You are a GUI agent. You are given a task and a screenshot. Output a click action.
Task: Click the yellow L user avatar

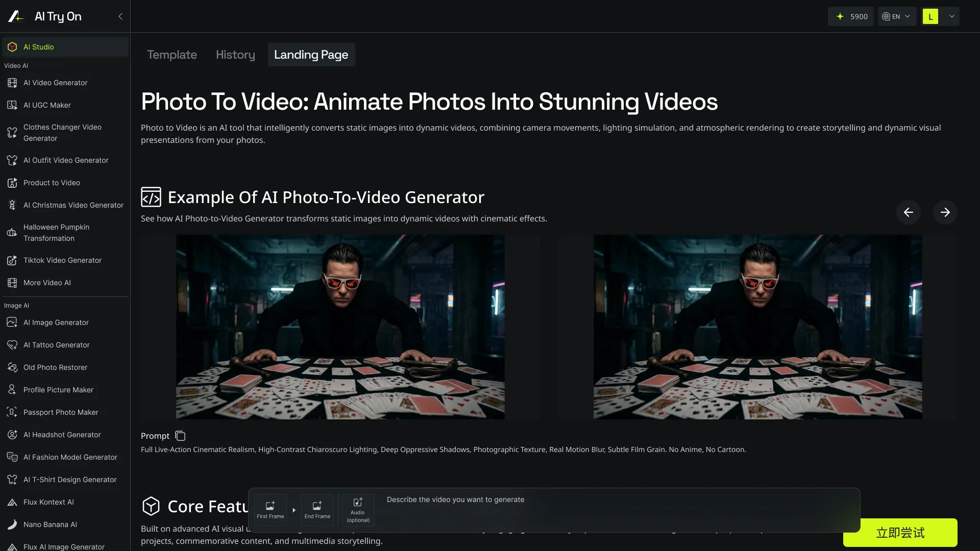930,16
